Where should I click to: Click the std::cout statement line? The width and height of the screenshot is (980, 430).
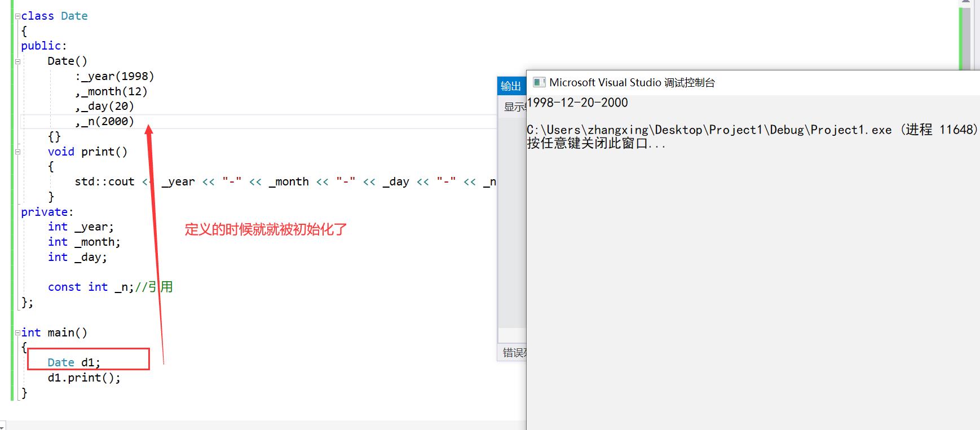point(285,181)
